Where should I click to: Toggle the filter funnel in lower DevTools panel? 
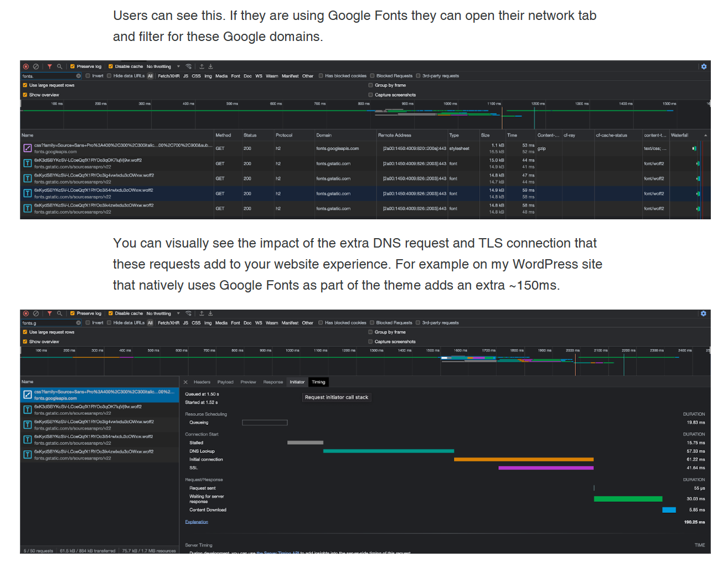[50, 313]
